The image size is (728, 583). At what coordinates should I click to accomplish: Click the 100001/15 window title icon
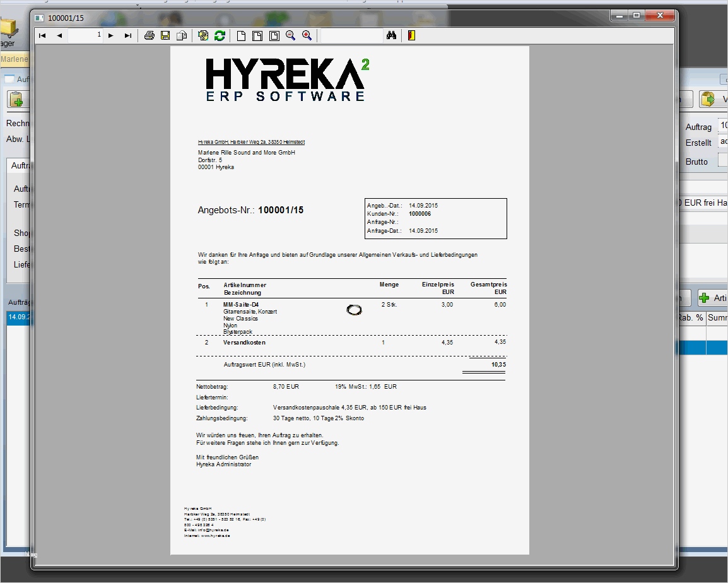[40, 18]
